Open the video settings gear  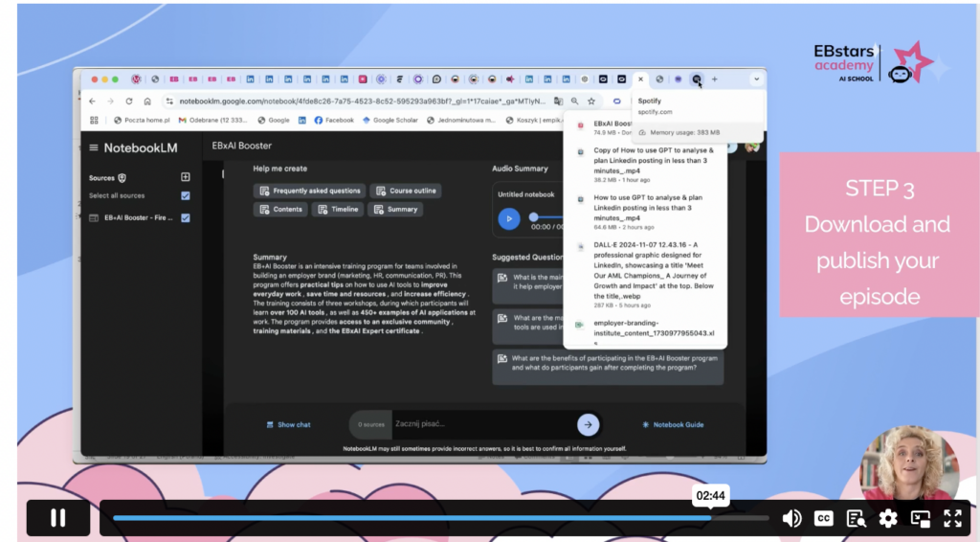(888, 518)
